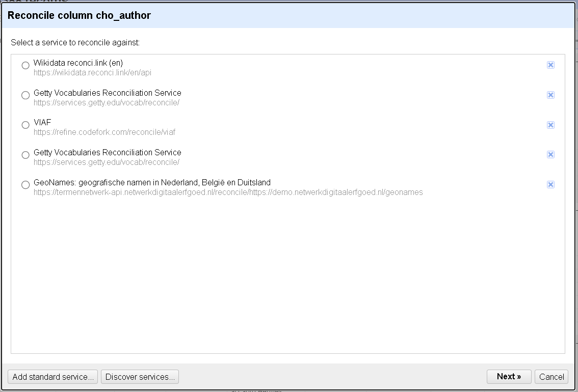578x392 pixels.
Task: Delete the VIAF service from list
Action: [x=550, y=125]
